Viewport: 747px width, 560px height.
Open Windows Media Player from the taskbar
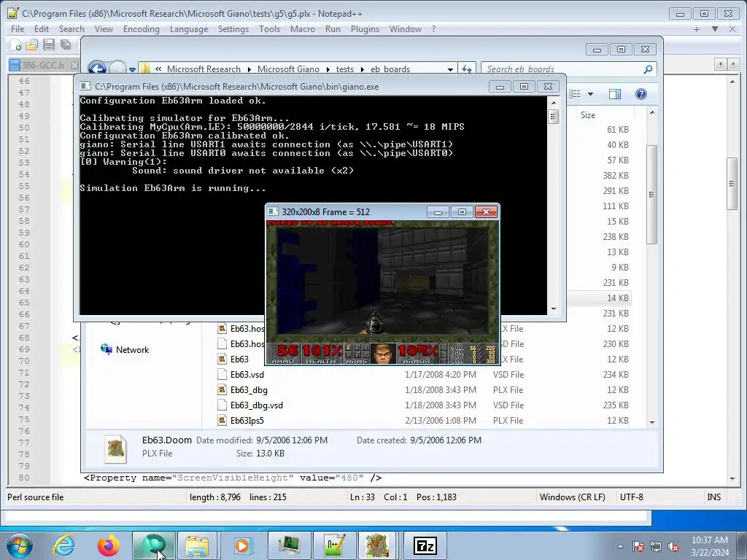coord(242,545)
